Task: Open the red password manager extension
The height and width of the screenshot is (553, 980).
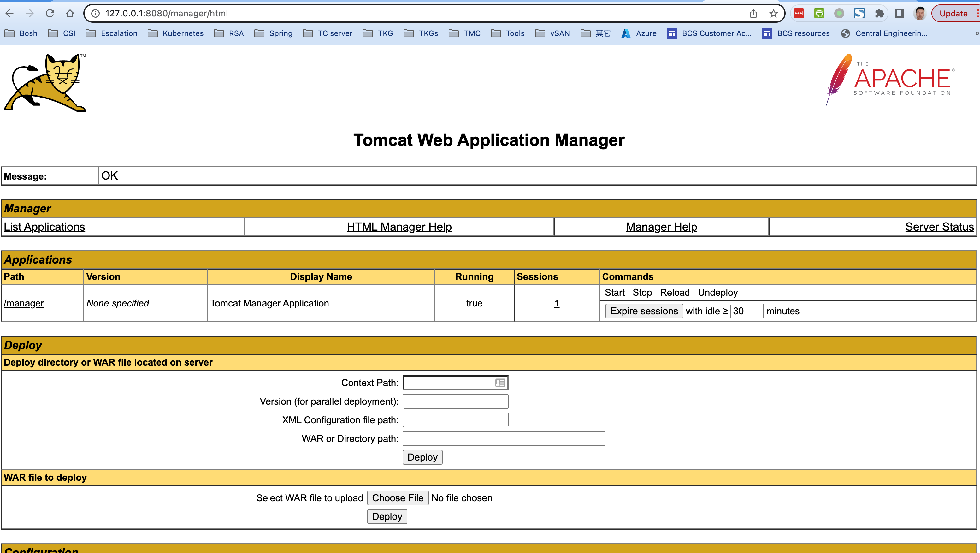Action: [x=799, y=13]
